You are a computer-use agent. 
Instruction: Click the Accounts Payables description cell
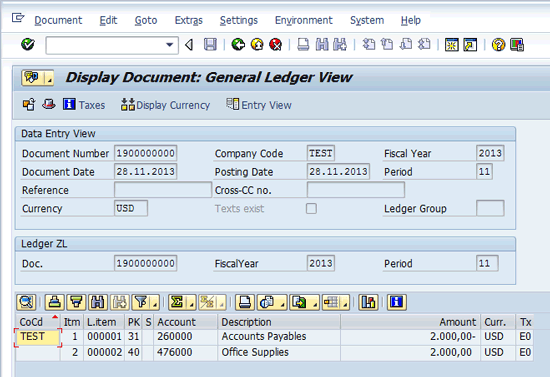279,337
